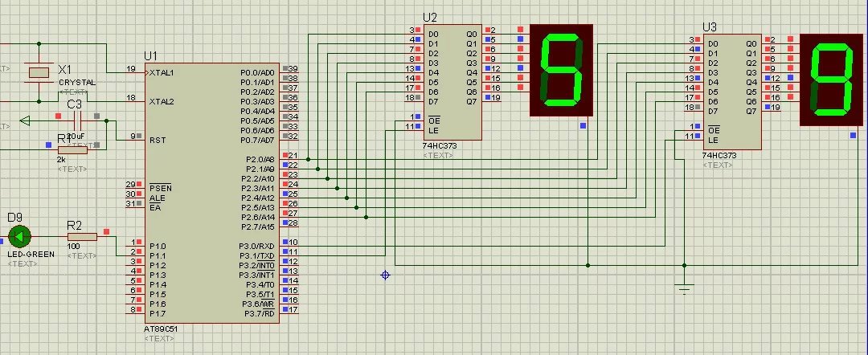Click the 74HC373 label under U2
This screenshot has width=868, height=355.
[x=440, y=145]
